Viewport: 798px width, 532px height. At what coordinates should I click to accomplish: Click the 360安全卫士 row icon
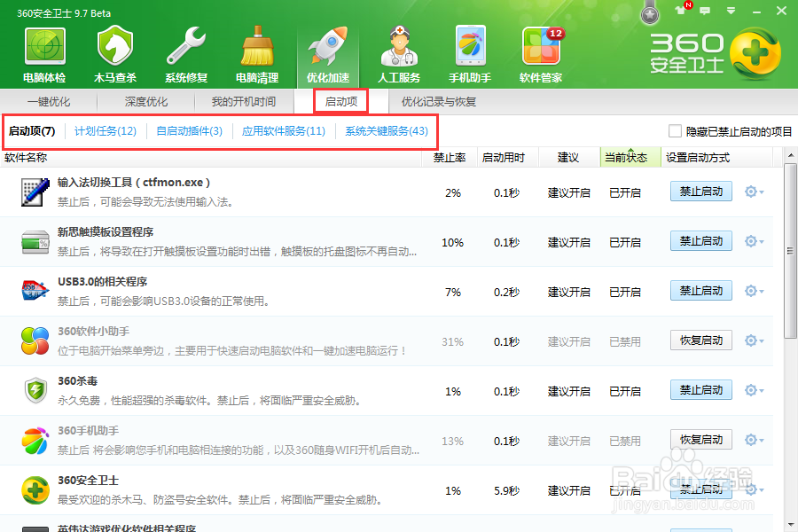pos(35,489)
